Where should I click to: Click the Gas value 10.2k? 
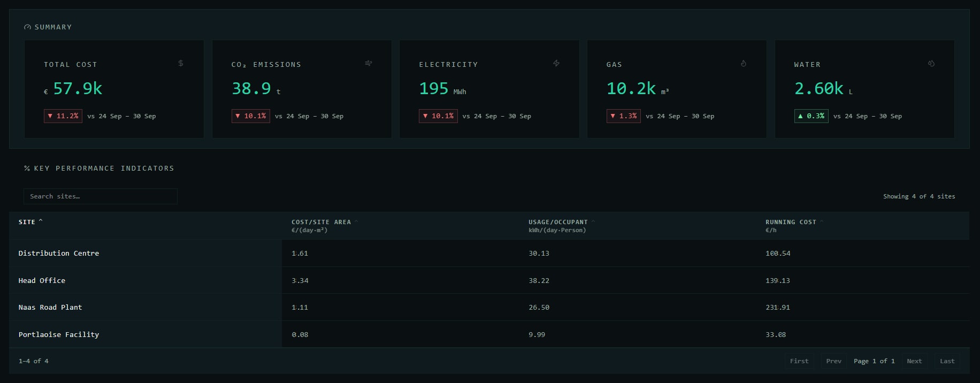point(631,88)
